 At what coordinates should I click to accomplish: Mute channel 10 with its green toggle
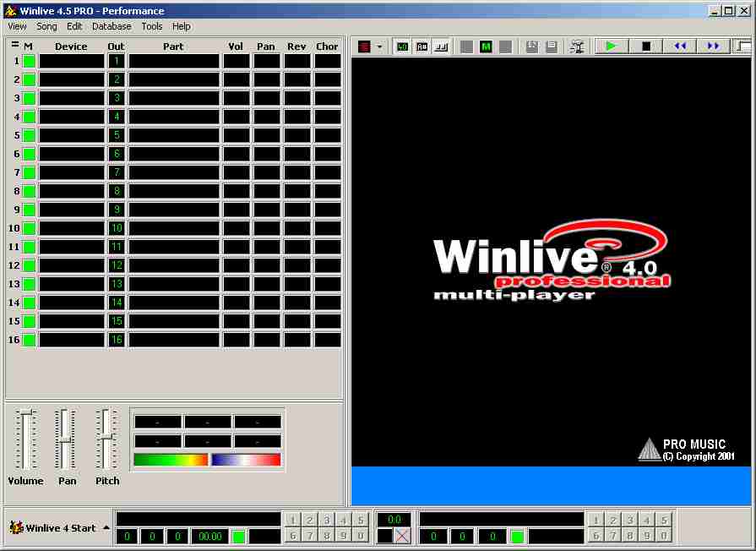tap(30, 228)
